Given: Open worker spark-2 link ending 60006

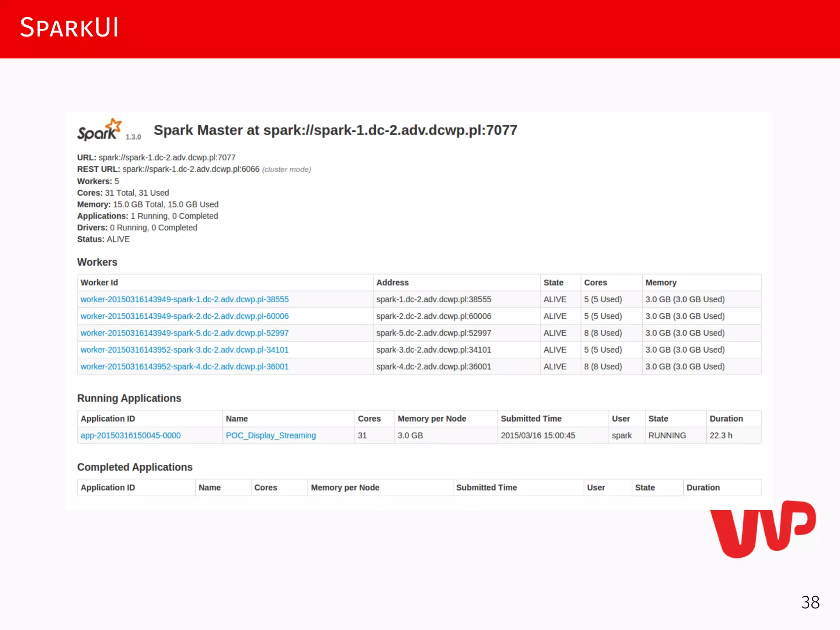Looking at the screenshot, I should 185,316.
